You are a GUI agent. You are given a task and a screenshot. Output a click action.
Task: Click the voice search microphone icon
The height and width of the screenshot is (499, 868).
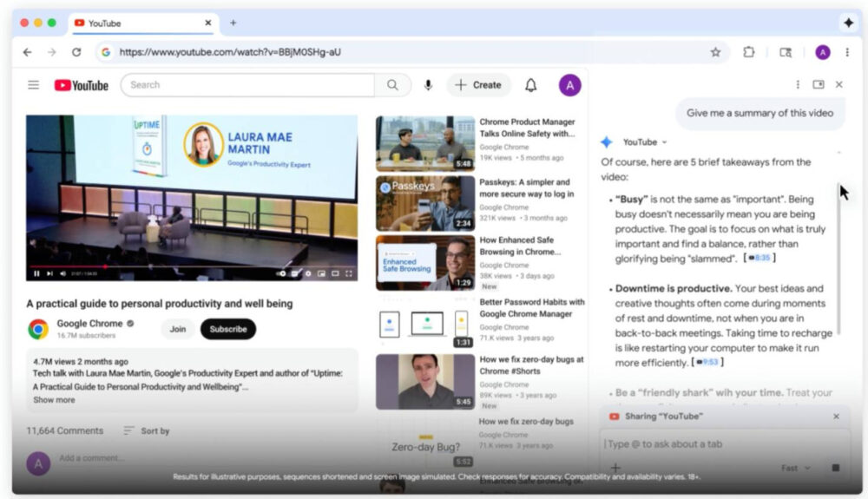point(428,85)
